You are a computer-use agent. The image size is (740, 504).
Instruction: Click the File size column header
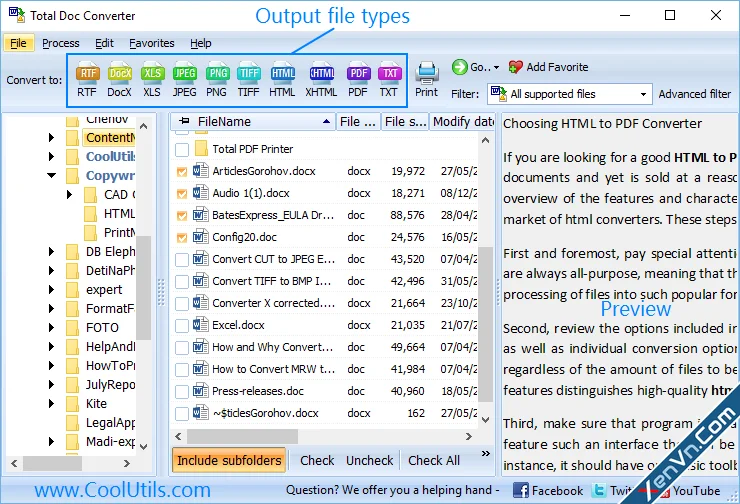[405, 121]
